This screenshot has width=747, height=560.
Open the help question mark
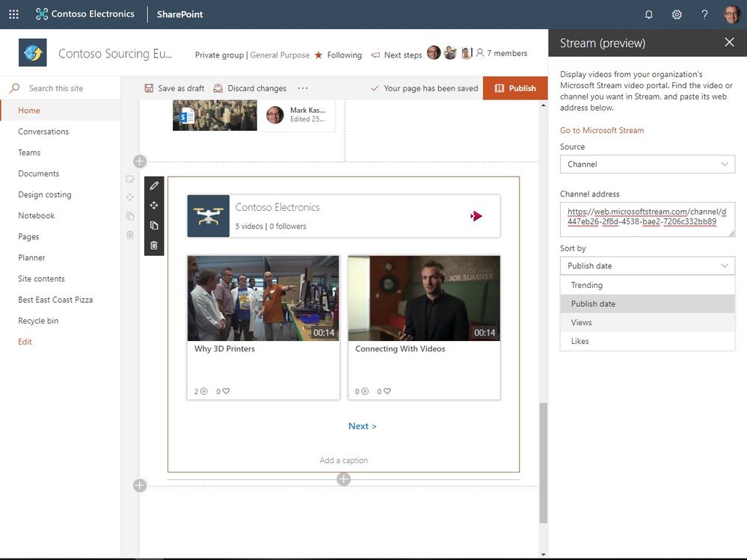click(704, 14)
